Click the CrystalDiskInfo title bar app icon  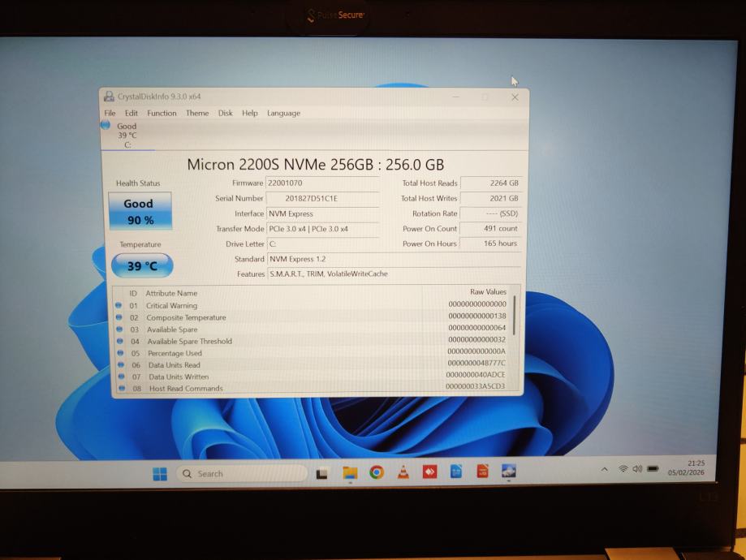(110, 97)
